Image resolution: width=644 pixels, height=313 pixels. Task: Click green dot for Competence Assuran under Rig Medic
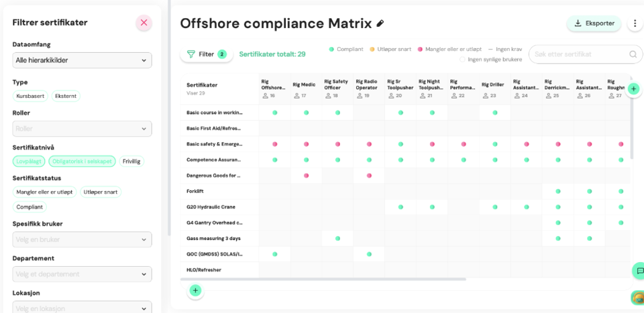[307, 160]
